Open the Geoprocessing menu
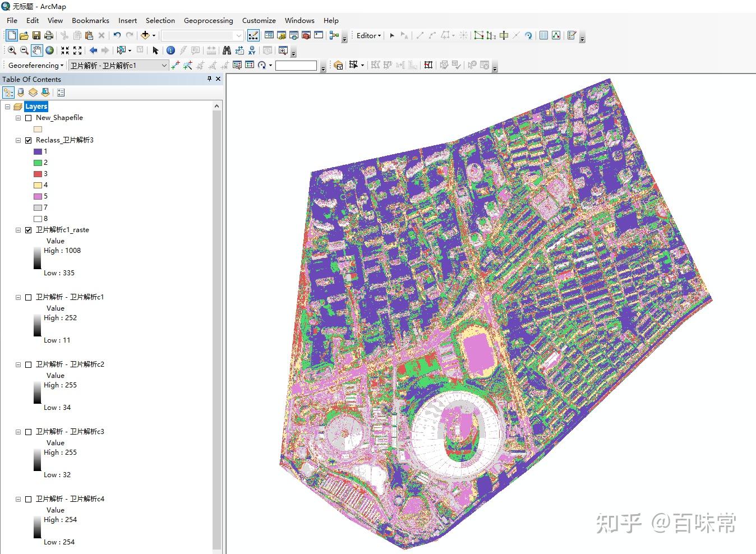Screen dimensions: 756x554 (x=208, y=20)
